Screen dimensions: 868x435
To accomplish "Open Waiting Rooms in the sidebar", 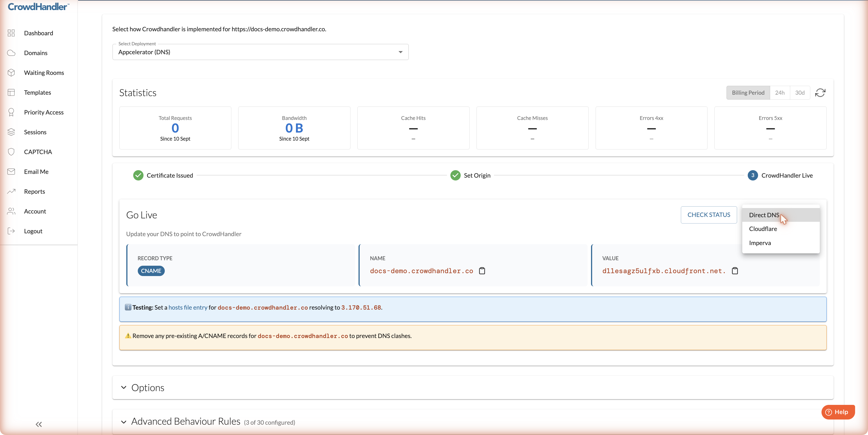I will [44, 73].
